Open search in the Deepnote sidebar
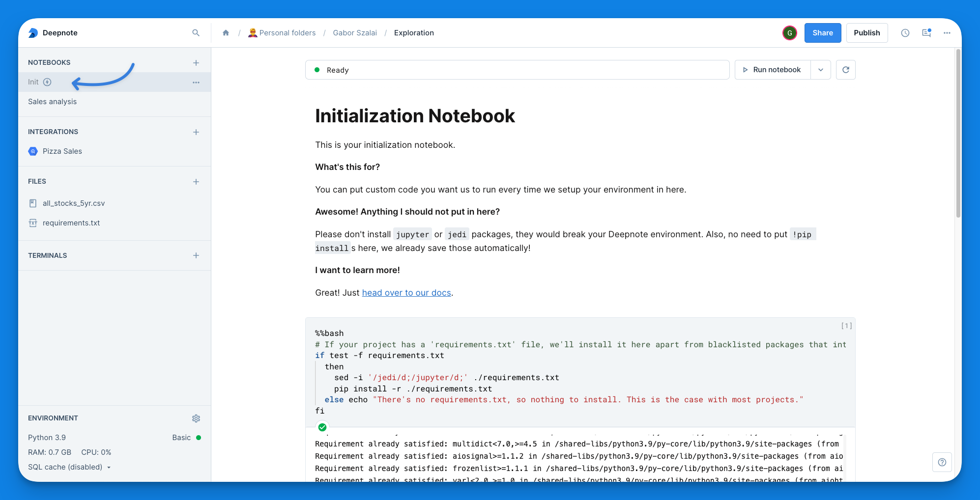 tap(196, 32)
